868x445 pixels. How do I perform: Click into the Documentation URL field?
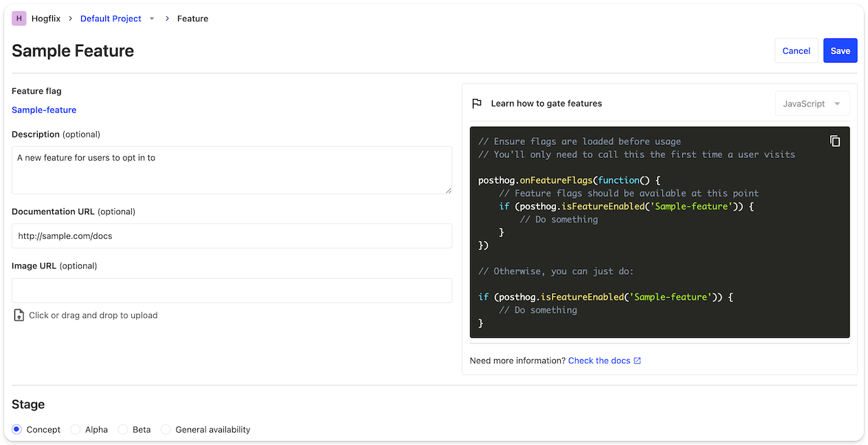(x=232, y=236)
